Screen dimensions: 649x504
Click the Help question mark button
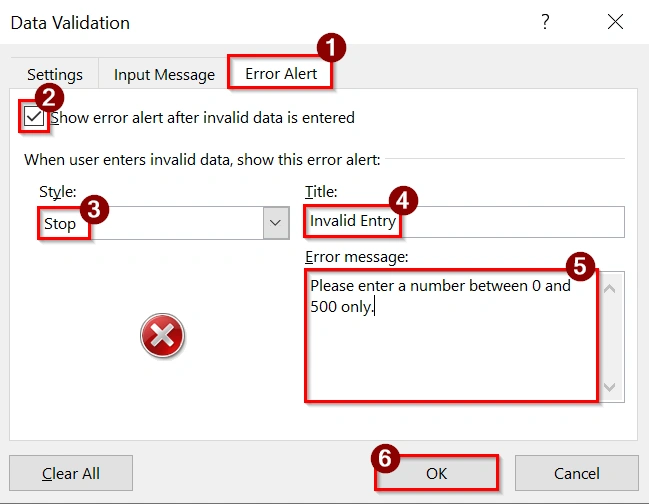[x=545, y=22]
